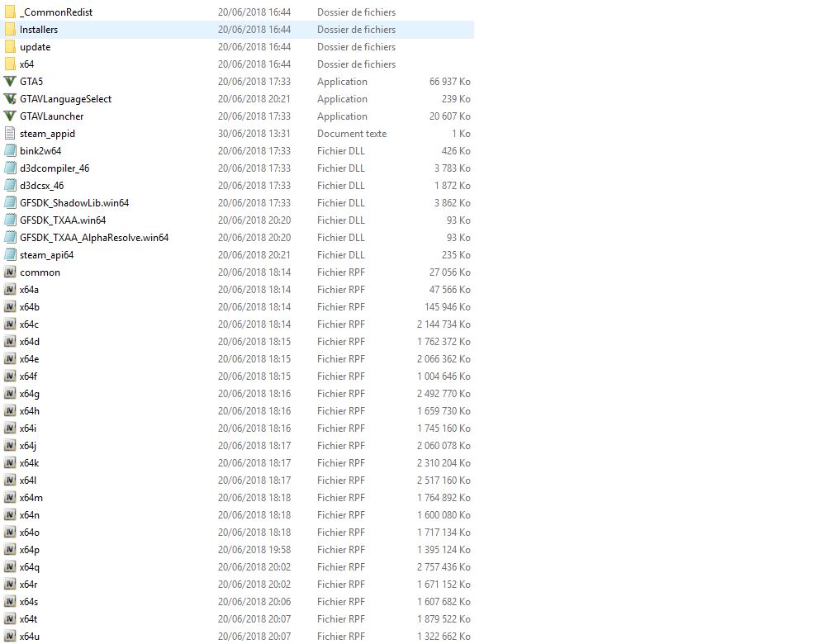Select the file name x64q
Viewport: 840px width, 644px height.
point(30,567)
